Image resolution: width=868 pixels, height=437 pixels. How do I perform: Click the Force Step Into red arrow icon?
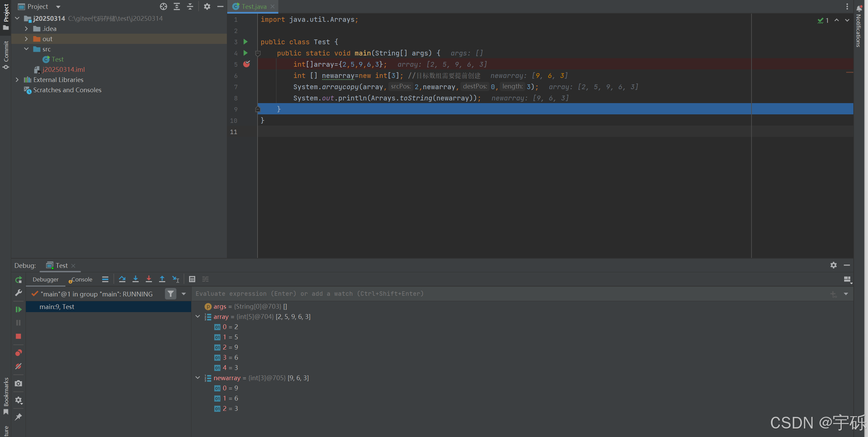click(149, 279)
